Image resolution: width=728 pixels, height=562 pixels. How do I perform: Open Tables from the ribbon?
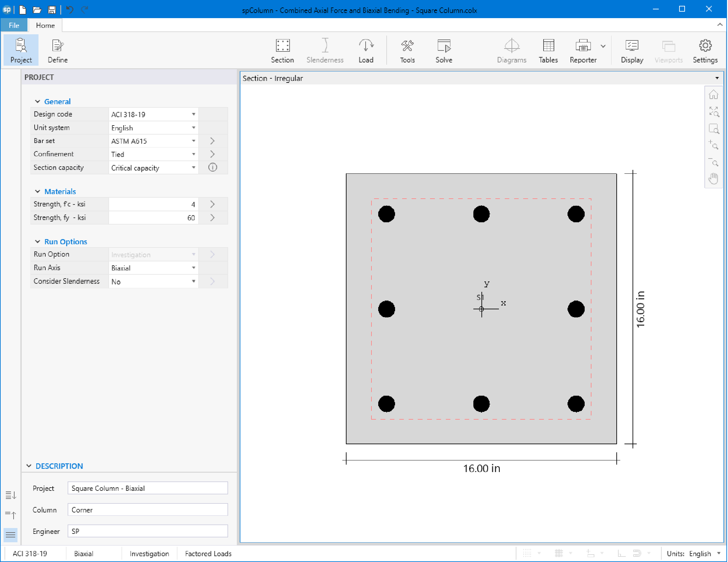[548, 50]
